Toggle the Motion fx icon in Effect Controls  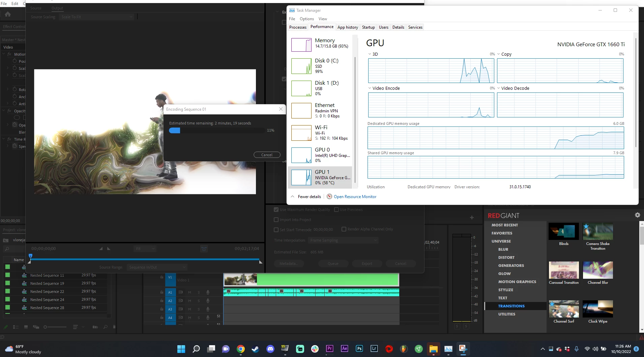click(9, 54)
